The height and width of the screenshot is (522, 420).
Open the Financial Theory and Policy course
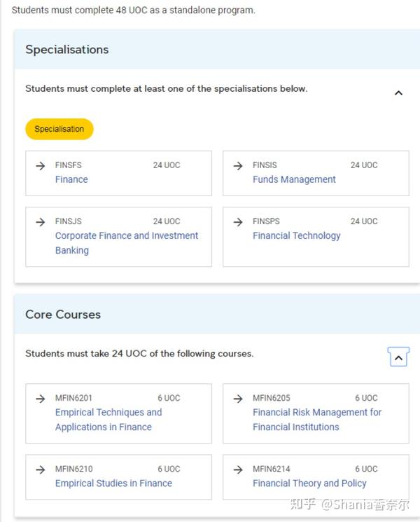[309, 483]
